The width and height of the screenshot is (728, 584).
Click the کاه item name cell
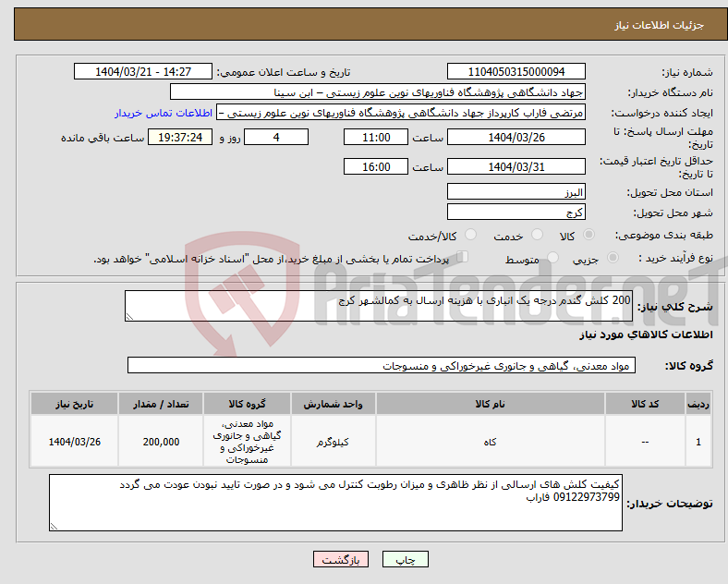(x=491, y=442)
